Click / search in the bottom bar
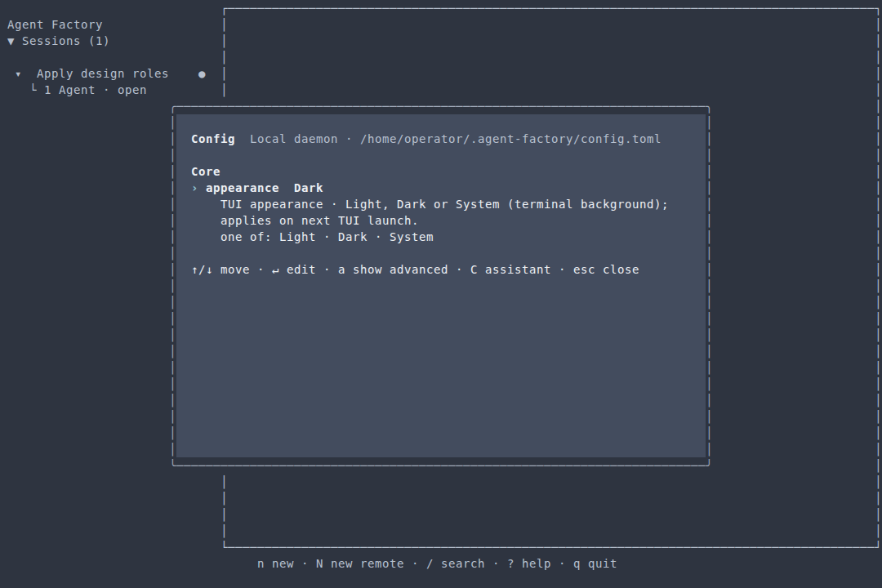Image resolution: width=882 pixels, height=588 pixels. pos(455,563)
